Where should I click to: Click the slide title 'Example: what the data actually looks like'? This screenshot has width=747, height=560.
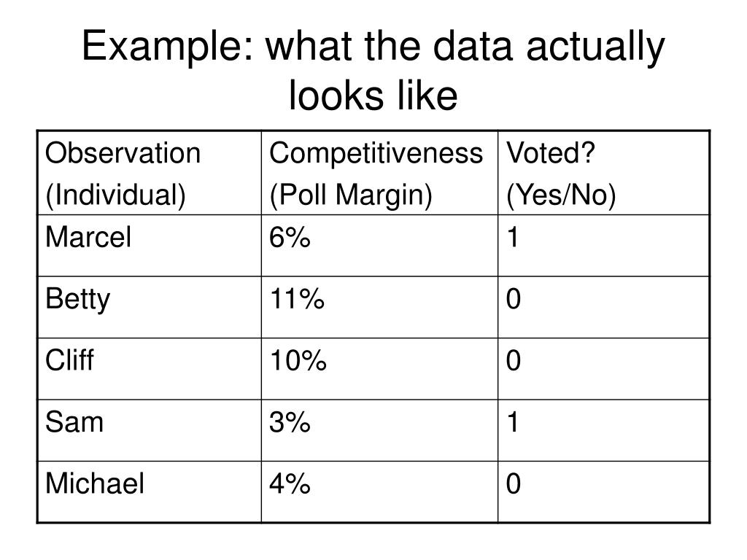tap(373, 70)
